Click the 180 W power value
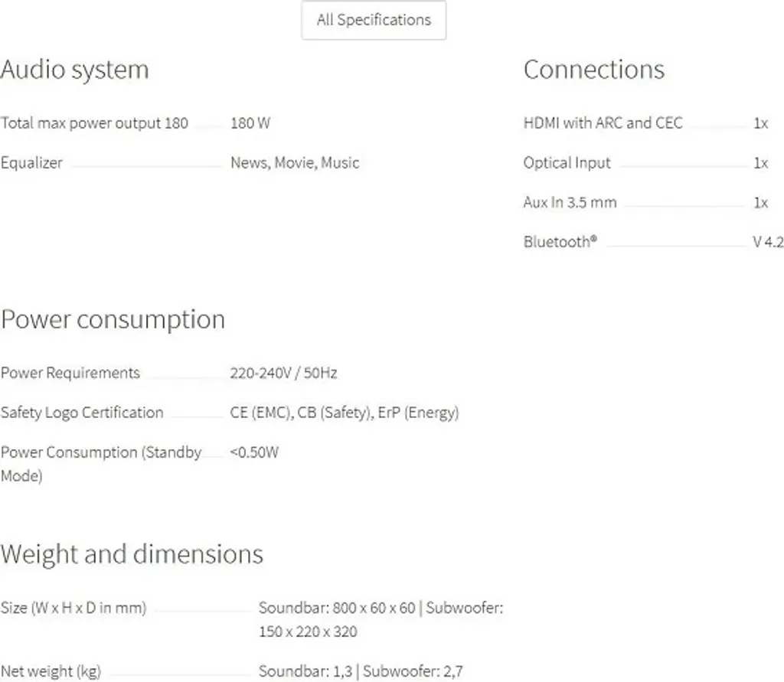The width and height of the screenshot is (784, 682). pos(250,123)
